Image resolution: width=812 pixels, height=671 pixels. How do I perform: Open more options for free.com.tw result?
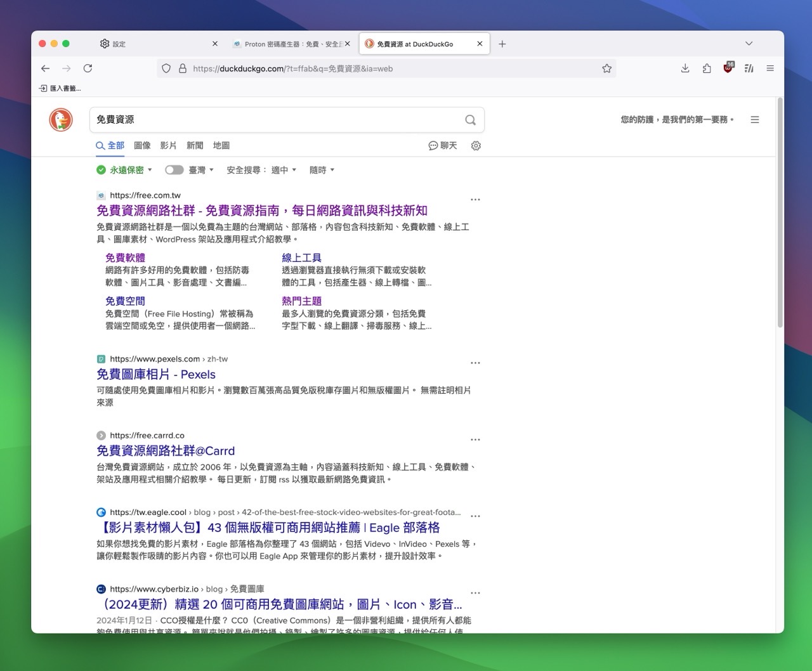[x=475, y=200]
